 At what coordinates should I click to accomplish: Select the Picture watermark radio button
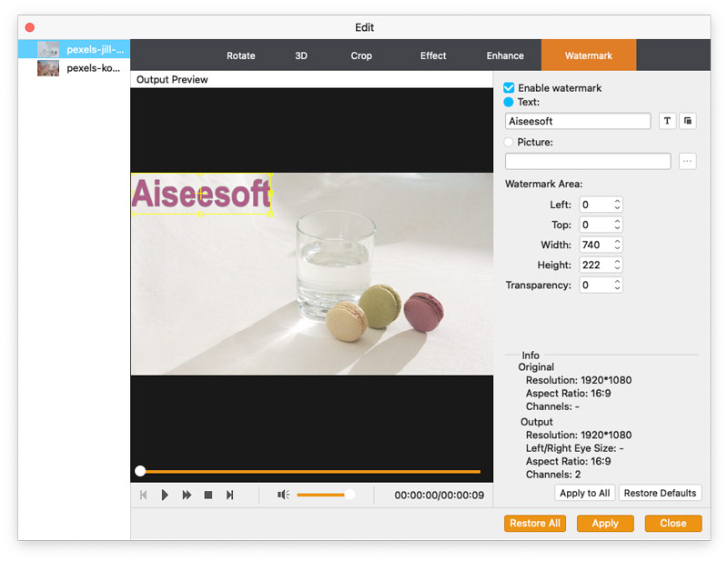509,142
